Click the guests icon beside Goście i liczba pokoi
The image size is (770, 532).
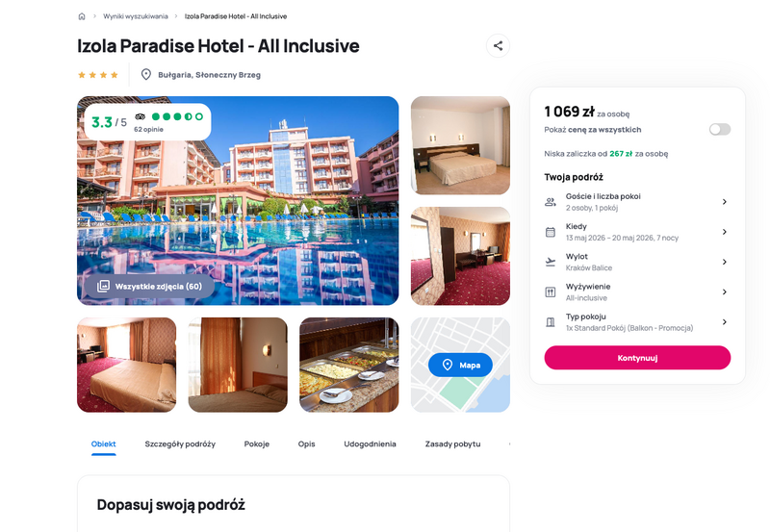pyautogui.click(x=551, y=202)
